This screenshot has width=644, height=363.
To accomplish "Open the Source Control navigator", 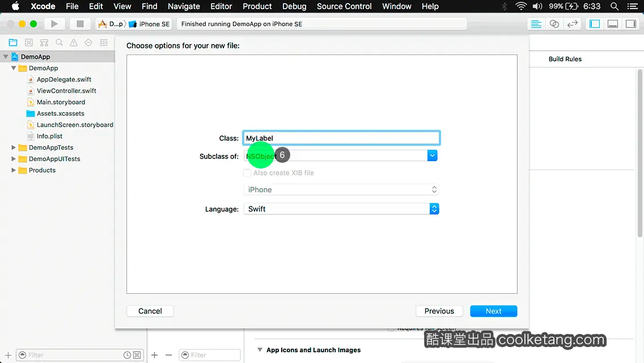I will (29, 43).
